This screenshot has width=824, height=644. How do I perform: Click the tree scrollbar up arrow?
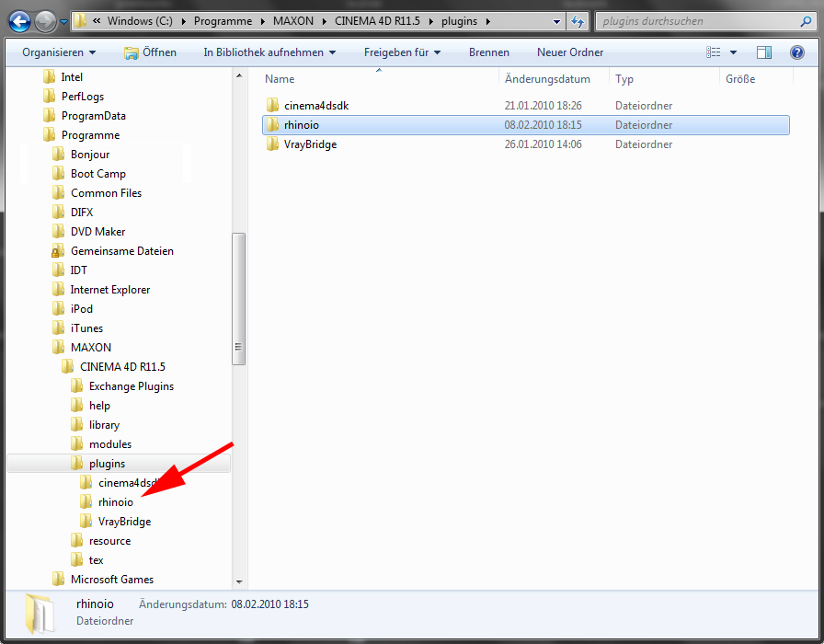(239, 76)
